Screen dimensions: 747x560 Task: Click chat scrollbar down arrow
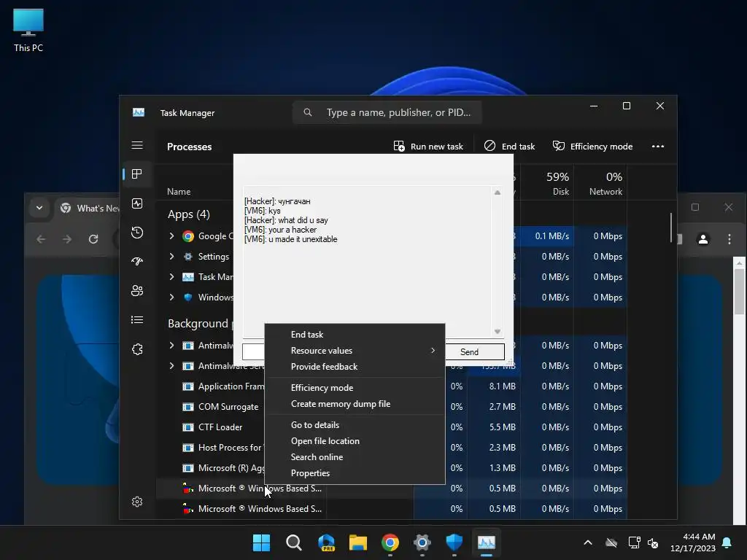pyautogui.click(x=498, y=332)
